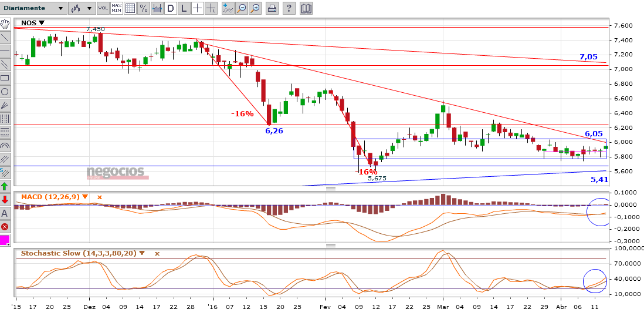Select the hand pan tool
The image size is (644, 309).
(x=5, y=24)
